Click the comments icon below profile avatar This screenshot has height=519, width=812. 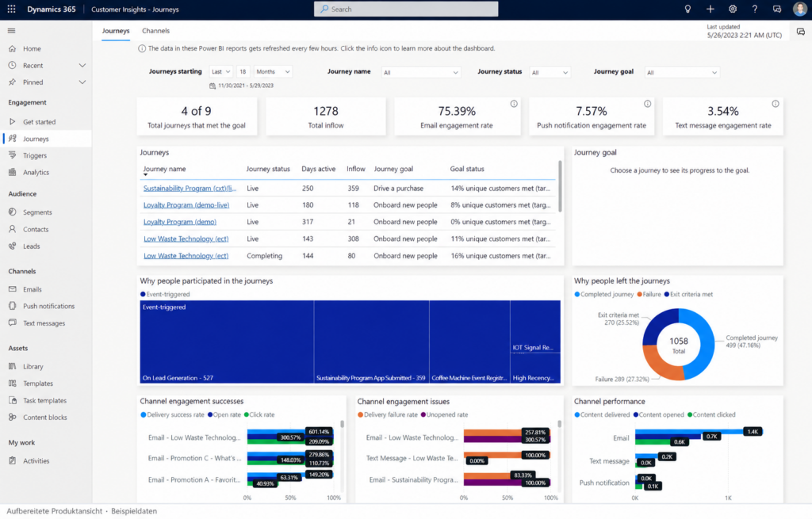(x=801, y=32)
